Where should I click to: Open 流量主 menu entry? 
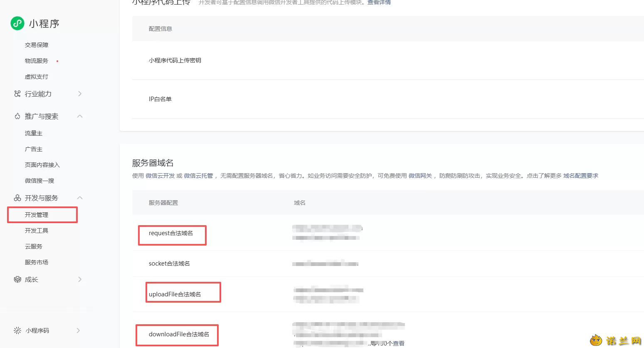pyautogui.click(x=34, y=133)
